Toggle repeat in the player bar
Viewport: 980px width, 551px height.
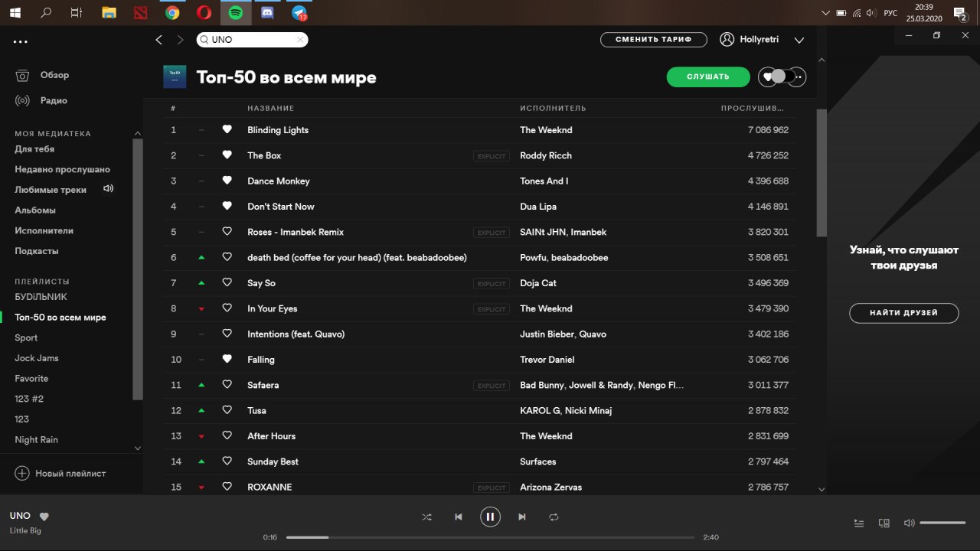(554, 517)
